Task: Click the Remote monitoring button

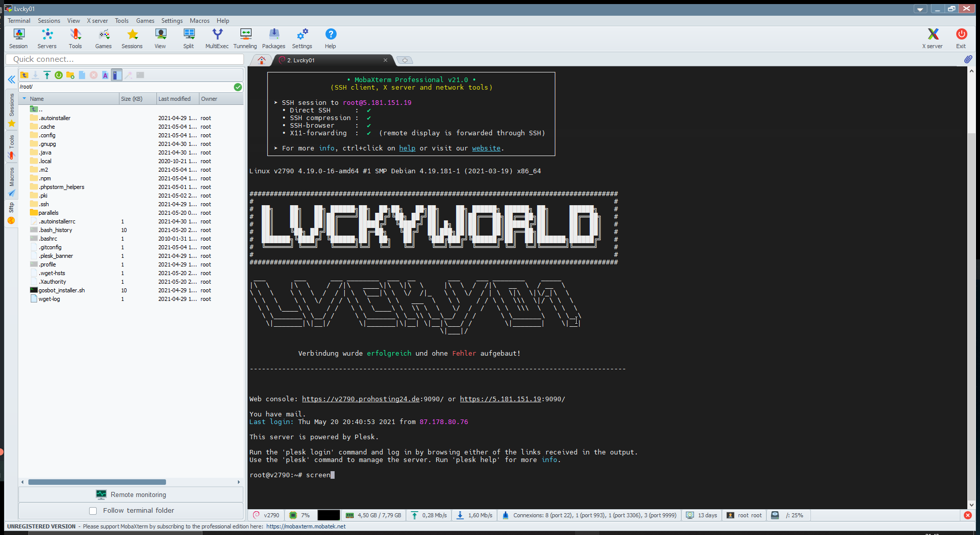Action: [131, 494]
